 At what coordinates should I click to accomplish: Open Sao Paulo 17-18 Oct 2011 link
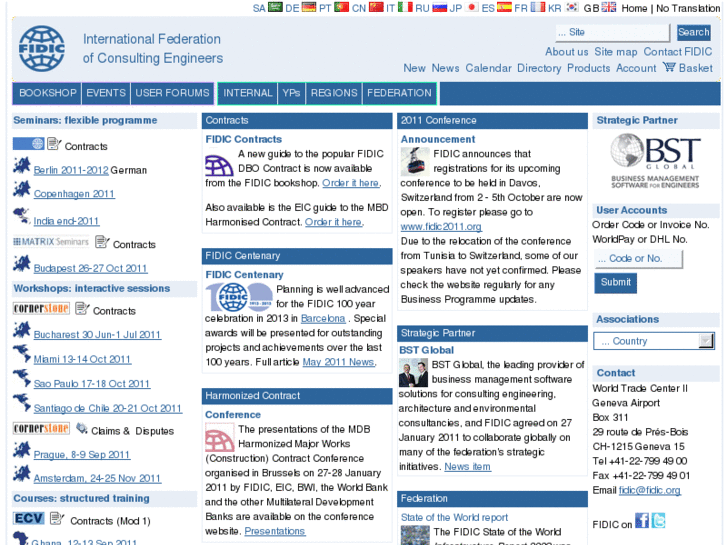click(x=92, y=384)
